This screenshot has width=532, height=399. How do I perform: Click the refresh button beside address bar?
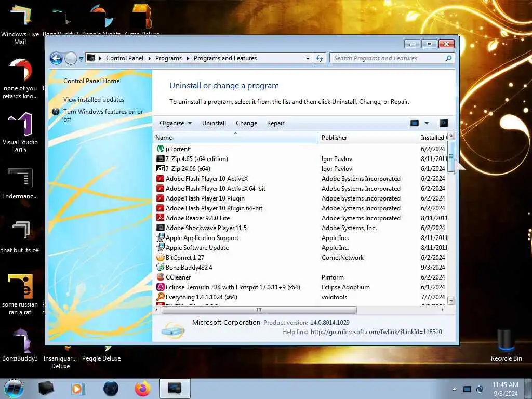[320, 58]
